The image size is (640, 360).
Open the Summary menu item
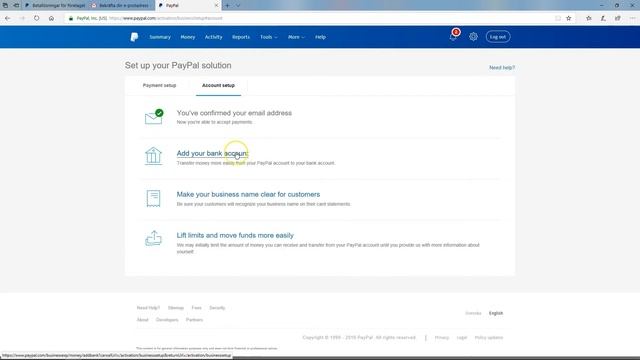[x=160, y=37]
